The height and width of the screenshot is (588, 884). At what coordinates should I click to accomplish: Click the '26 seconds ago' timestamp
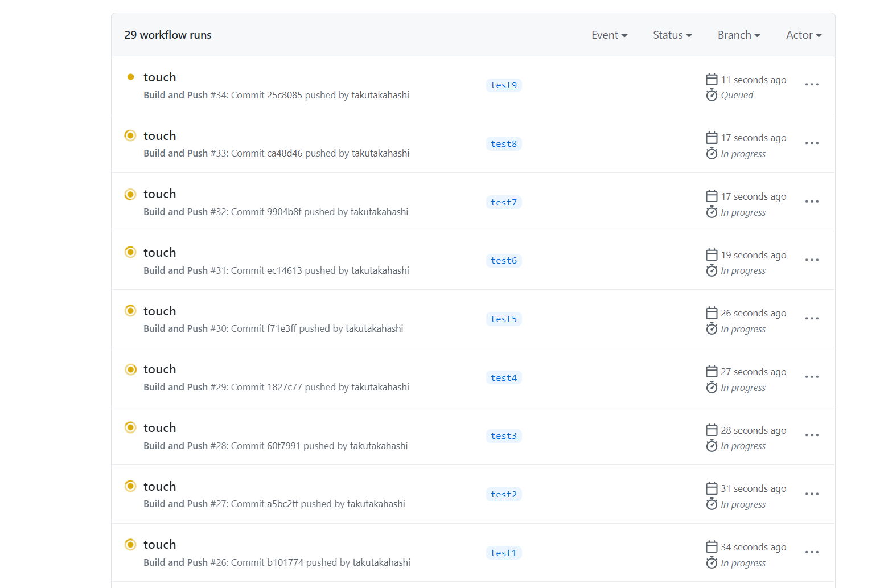[x=754, y=313]
